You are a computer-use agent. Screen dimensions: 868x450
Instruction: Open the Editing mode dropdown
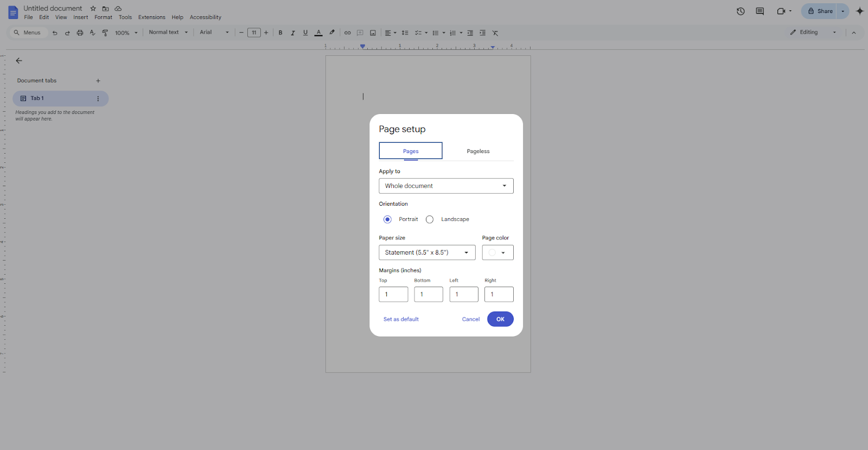(x=813, y=33)
